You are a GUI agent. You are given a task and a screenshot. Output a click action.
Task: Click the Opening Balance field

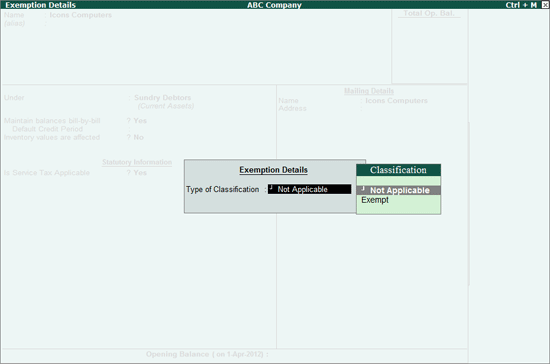207,354
